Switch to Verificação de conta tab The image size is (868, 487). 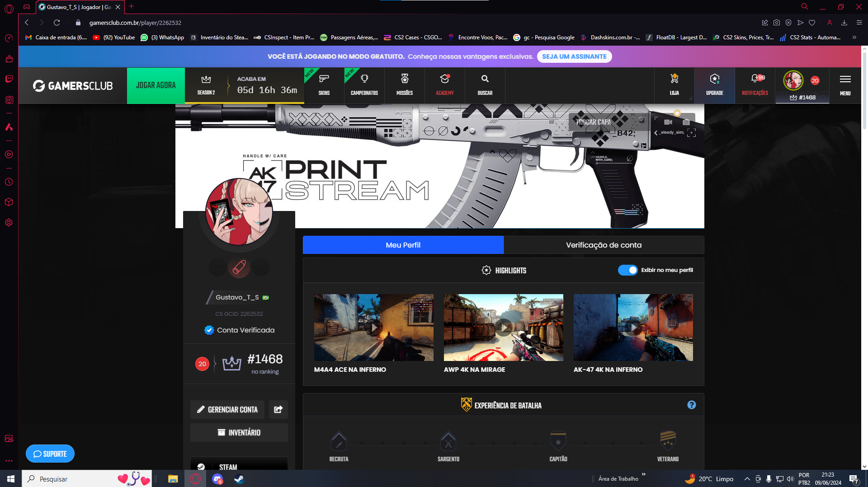(x=604, y=245)
